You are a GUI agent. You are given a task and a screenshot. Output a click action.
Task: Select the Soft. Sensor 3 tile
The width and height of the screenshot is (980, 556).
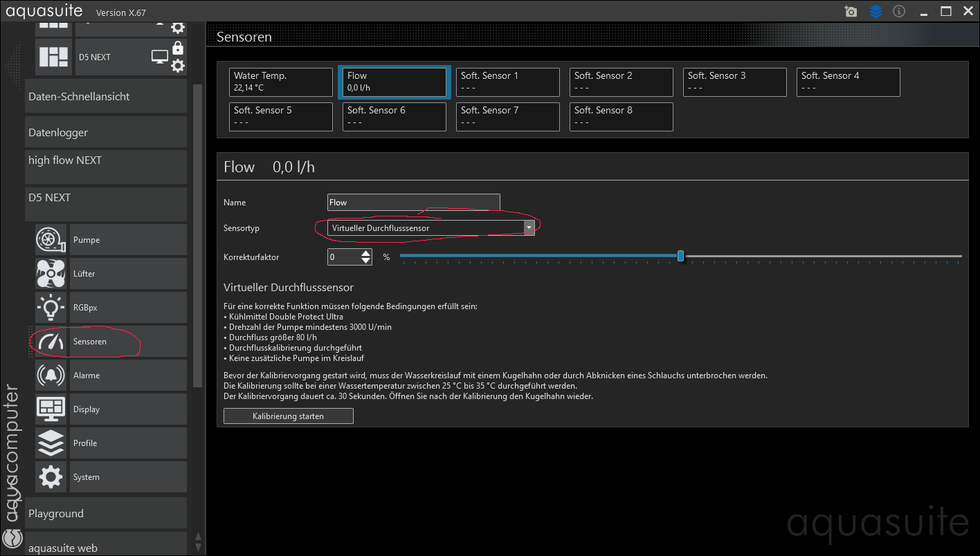pos(735,82)
